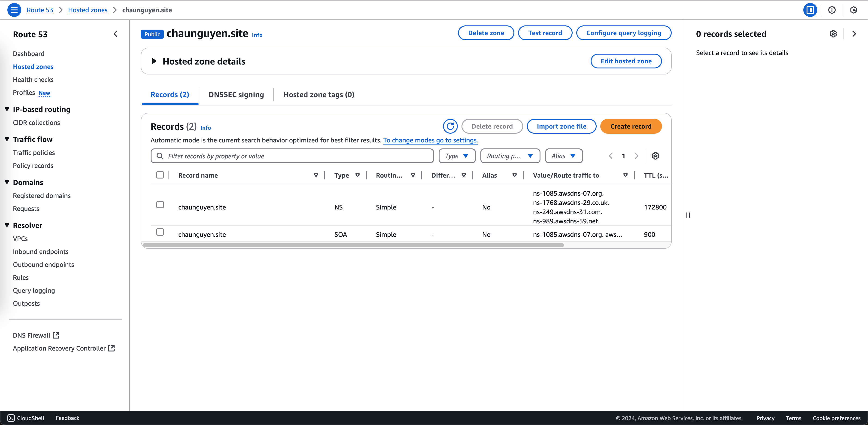Open the Alias filter dropdown
This screenshot has width=868, height=425.
click(x=564, y=156)
